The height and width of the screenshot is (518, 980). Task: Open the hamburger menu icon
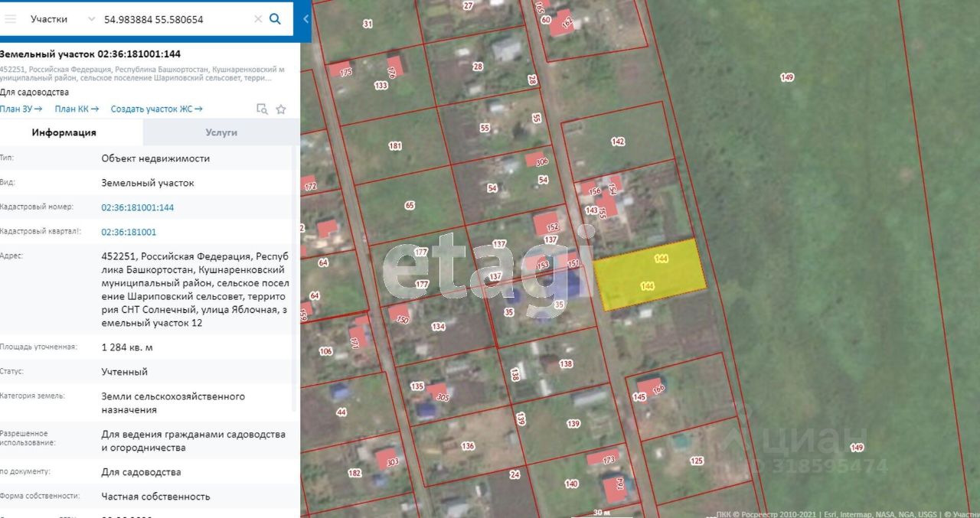click(11, 19)
